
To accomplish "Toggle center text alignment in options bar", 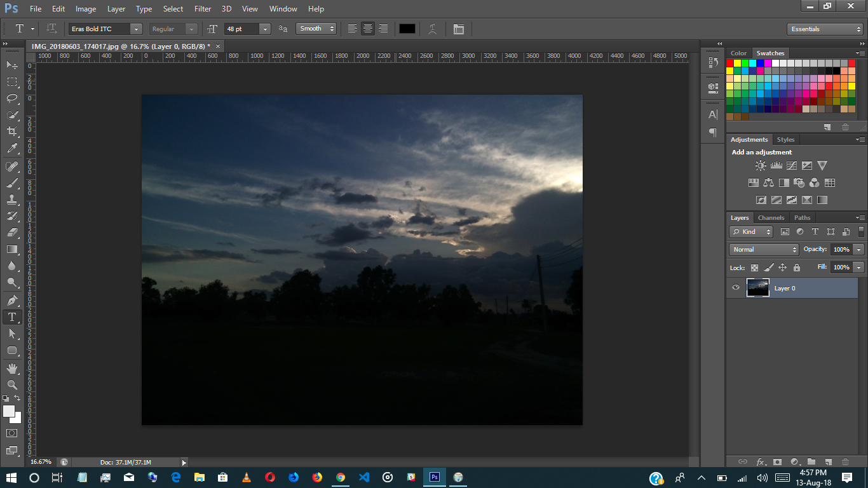I will [x=367, y=29].
